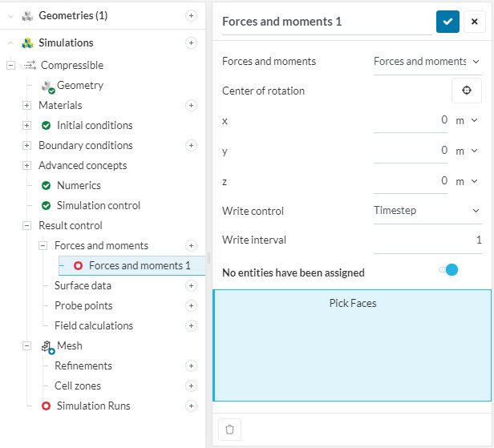Collapse the Result control tree node
494x448 pixels.
(26, 225)
